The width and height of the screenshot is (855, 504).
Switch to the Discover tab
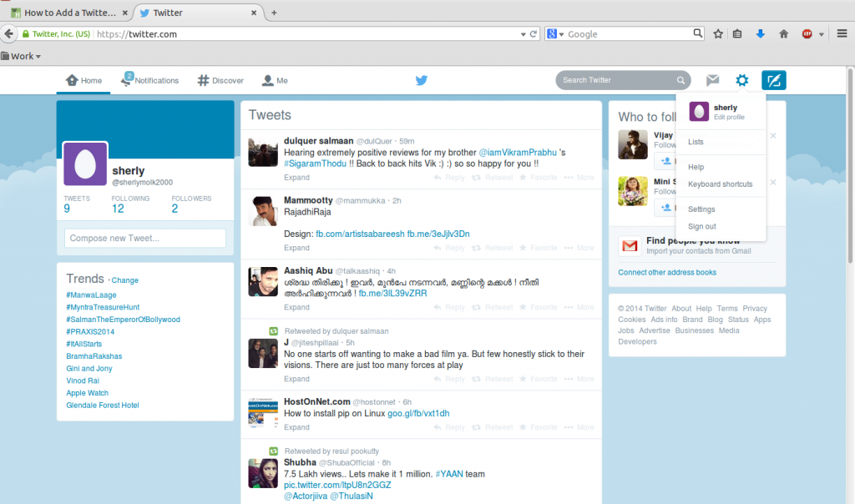[x=220, y=80]
